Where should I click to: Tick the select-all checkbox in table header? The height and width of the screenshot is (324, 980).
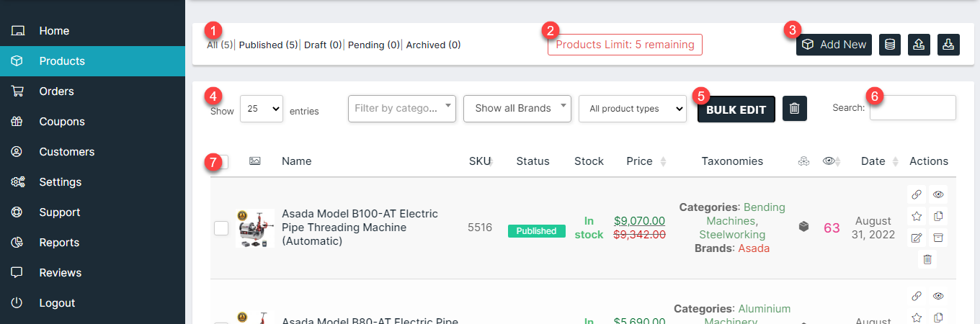[x=222, y=162]
